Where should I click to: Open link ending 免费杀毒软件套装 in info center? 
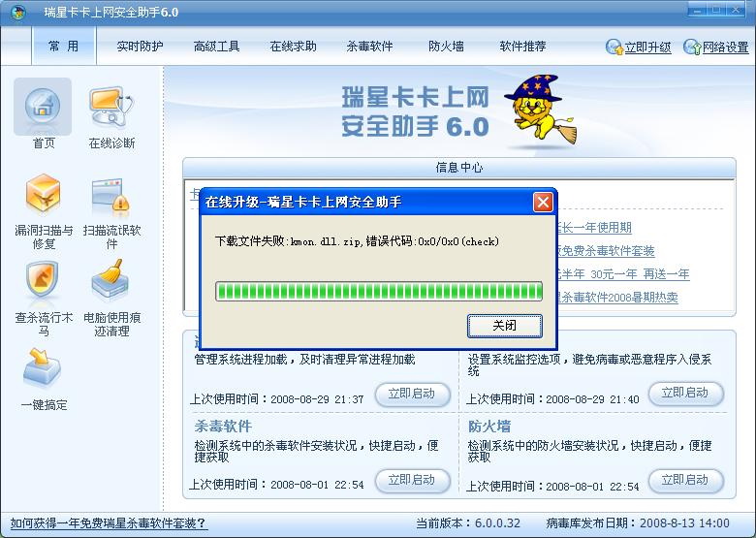[x=606, y=251]
